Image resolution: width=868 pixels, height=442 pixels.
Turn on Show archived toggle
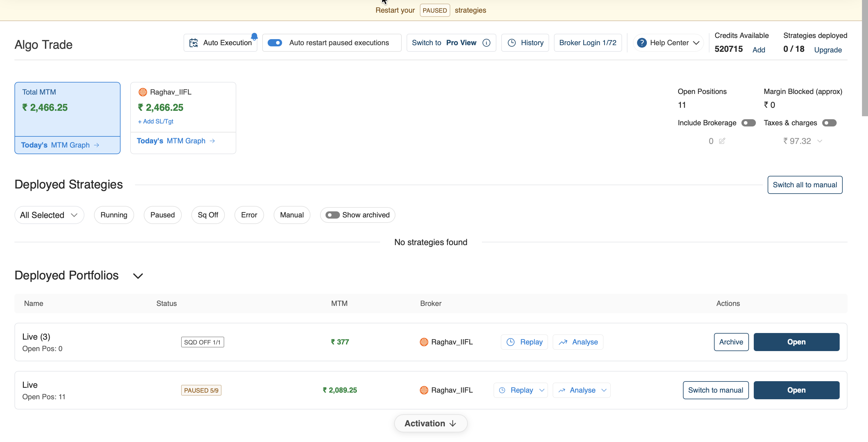click(332, 215)
